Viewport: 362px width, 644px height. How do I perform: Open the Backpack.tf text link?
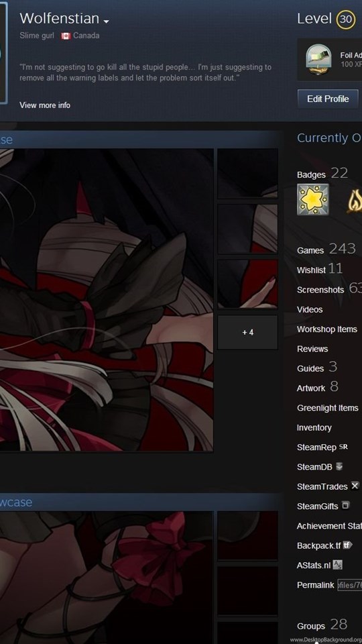(318, 546)
